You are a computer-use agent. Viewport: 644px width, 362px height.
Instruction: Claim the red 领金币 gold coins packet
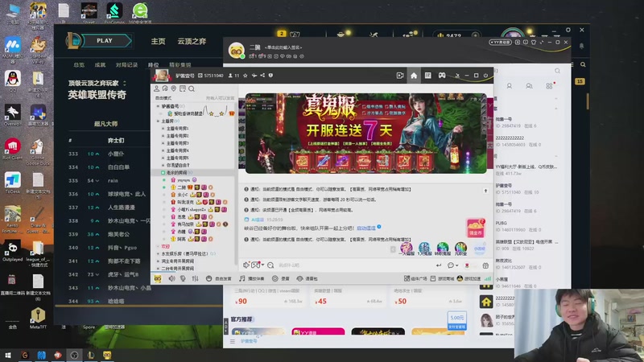(x=476, y=228)
